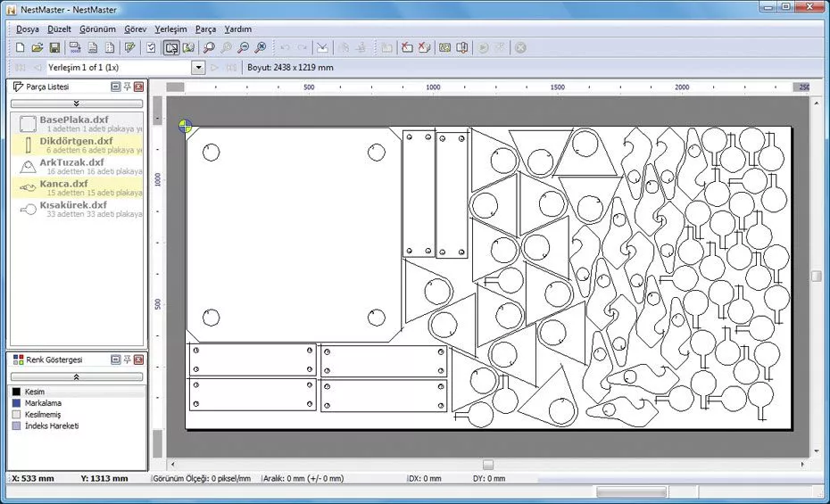Click the Boyut: 2438 x 1219 mm text
The height and width of the screenshot is (504, 830).
coord(290,67)
